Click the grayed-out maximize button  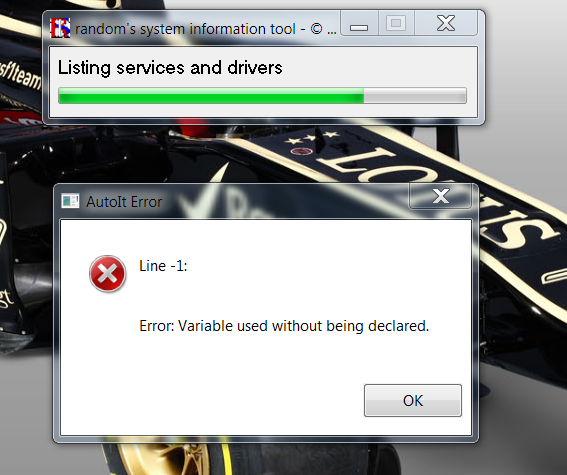[396, 24]
